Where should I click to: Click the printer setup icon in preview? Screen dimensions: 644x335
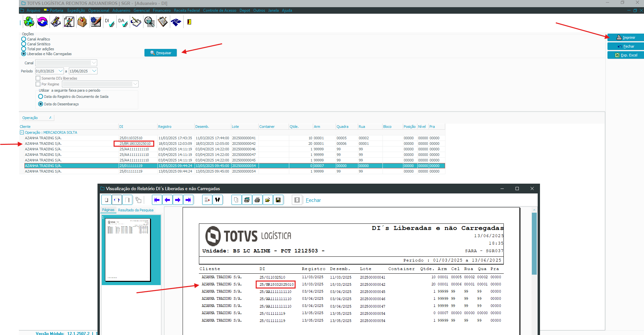coord(247,200)
